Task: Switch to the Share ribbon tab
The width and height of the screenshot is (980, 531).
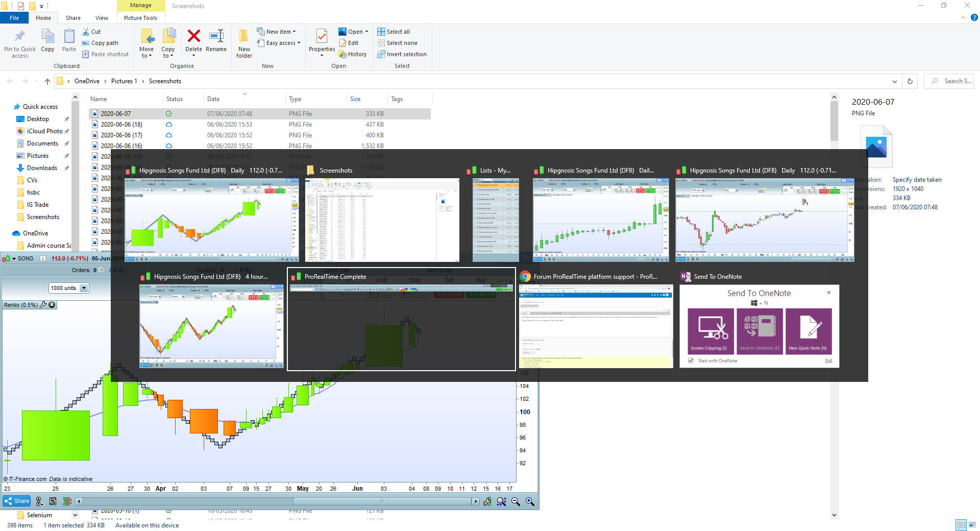Action: pyautogui.click(x=73, y=18)
